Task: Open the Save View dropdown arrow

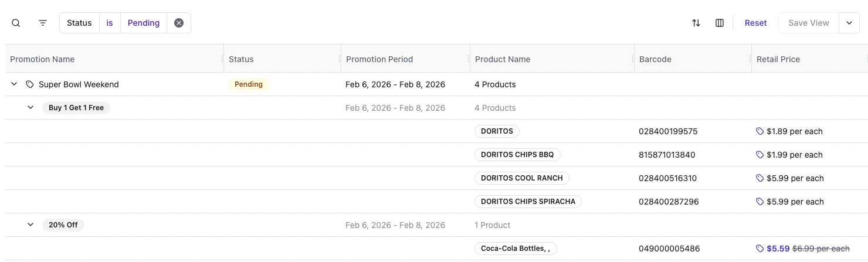Action: [849, 23]
